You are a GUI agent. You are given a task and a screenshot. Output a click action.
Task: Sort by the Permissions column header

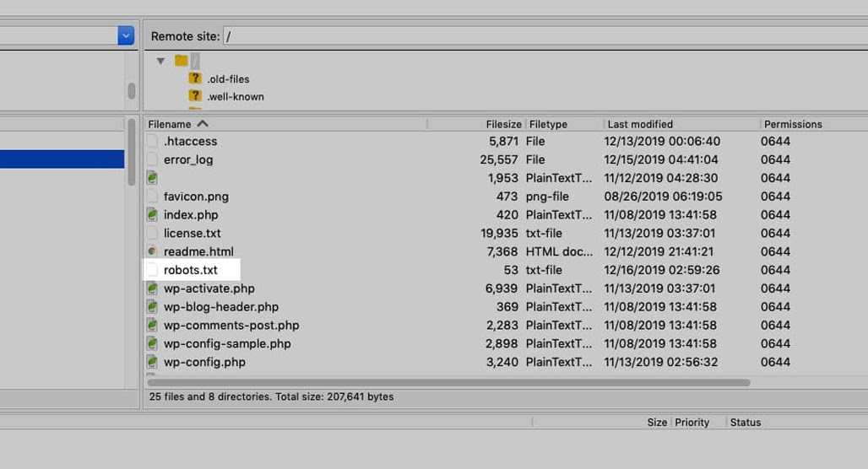[793, 125]
